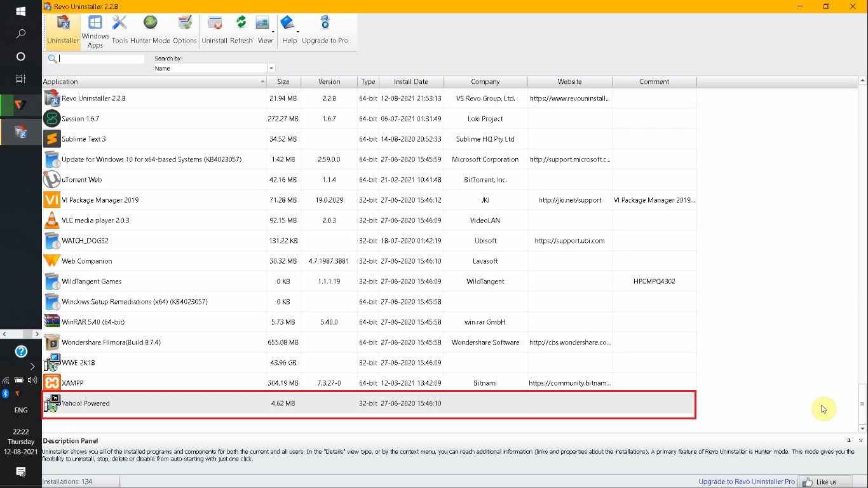
Task: Click the Uninstall toolbar icon
Action: (215, 31)
